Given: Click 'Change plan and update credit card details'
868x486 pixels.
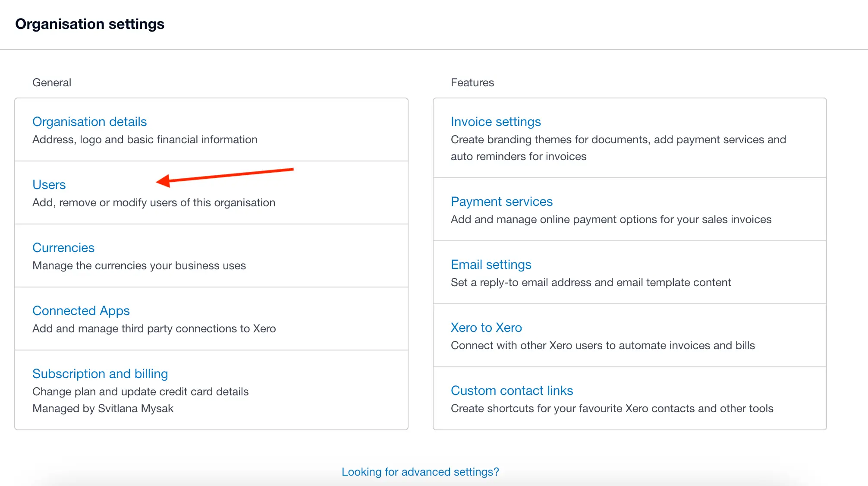Looking at the screenshot, I should [x=141, y=391].
